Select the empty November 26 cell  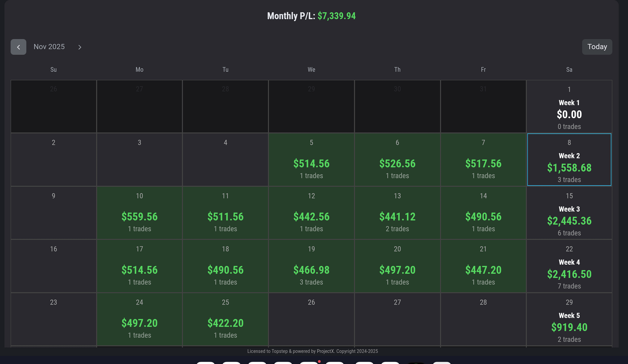click(311, 319)
